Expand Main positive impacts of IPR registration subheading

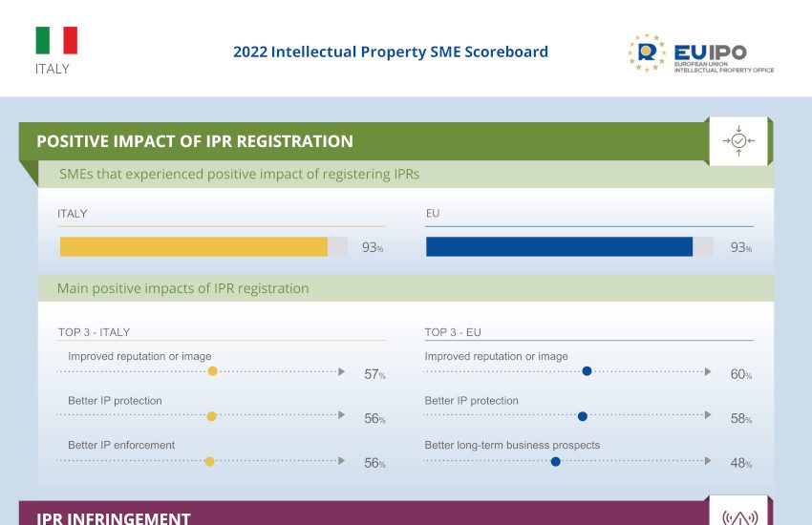[x=183, y=288]
